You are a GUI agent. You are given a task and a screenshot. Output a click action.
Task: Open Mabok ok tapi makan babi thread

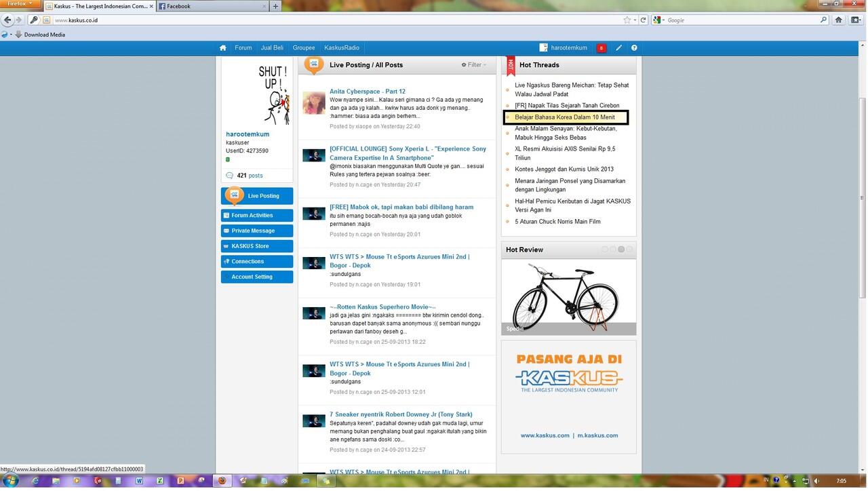point(401,208)
